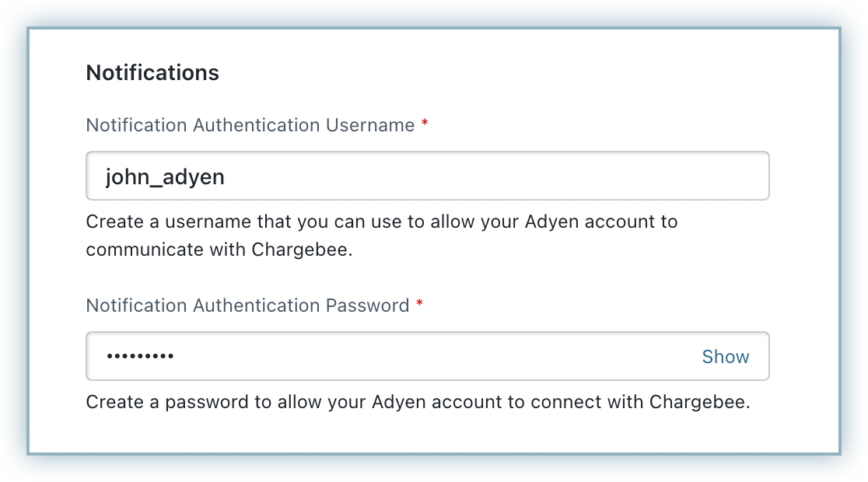Click the red asterisk beside Username label
868x482 pixels.
[x=425, y=124]
